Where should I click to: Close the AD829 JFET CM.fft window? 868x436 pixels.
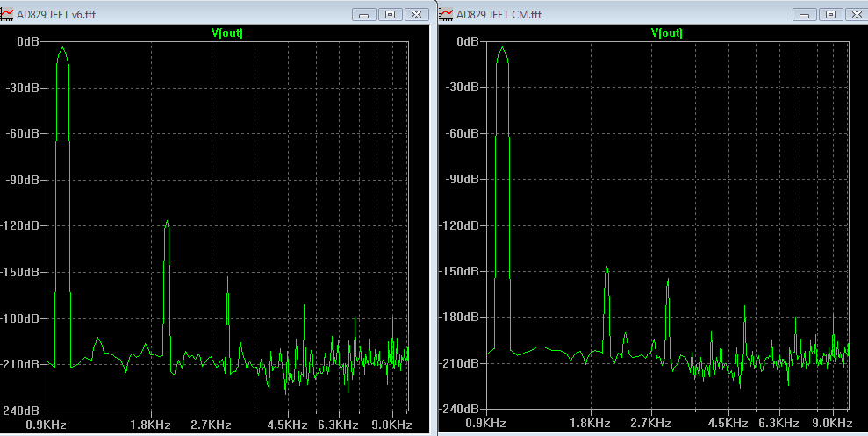tap(857, 15)
